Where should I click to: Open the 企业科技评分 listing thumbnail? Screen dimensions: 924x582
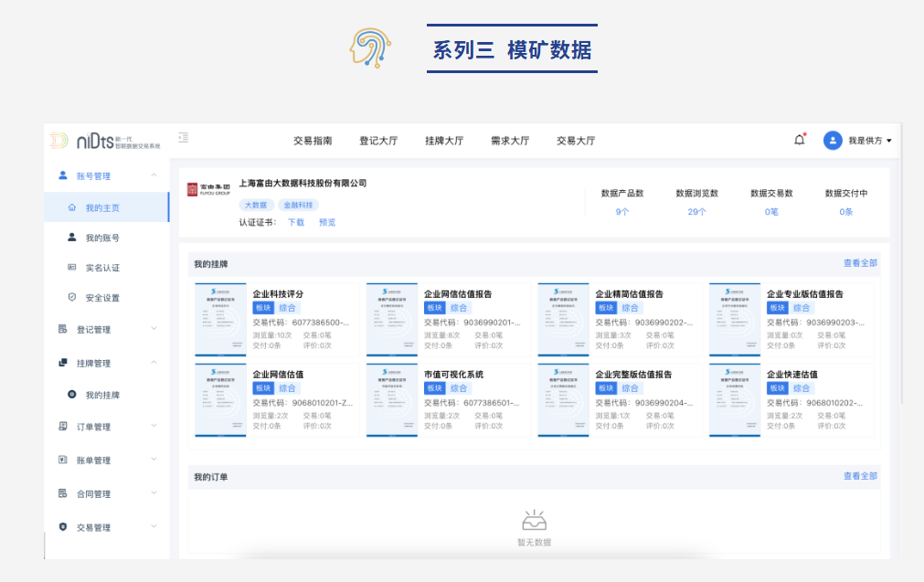point(220,320)
